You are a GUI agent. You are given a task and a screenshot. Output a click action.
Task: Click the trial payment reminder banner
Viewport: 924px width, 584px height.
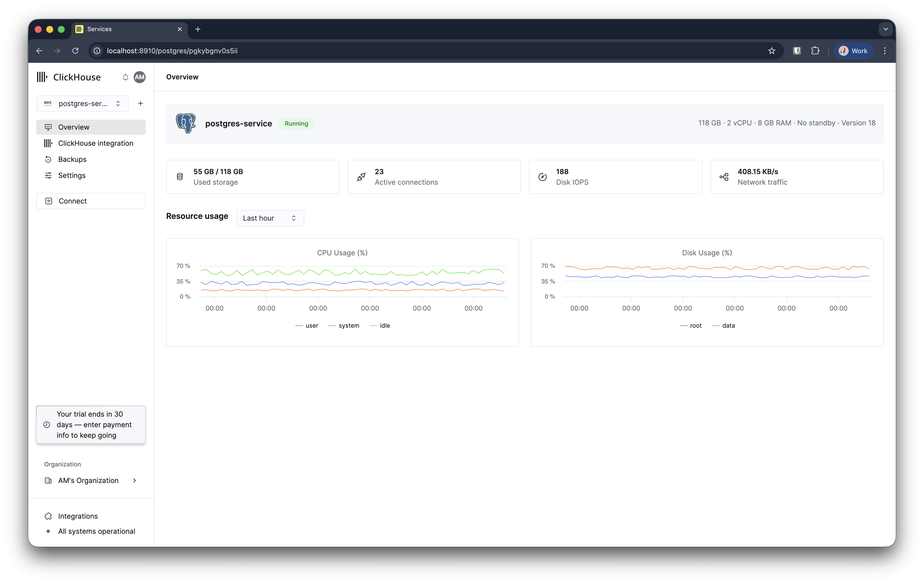tap(91, 425)
